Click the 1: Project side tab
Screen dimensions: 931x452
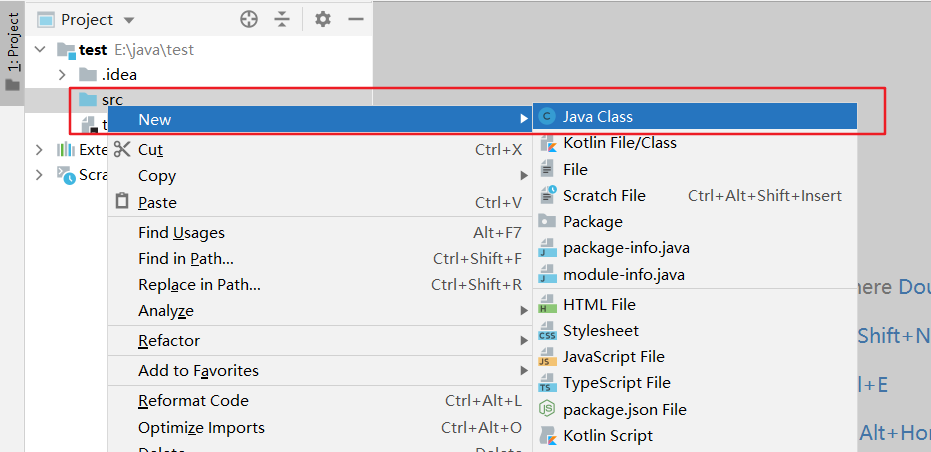[x=12, y=52]
